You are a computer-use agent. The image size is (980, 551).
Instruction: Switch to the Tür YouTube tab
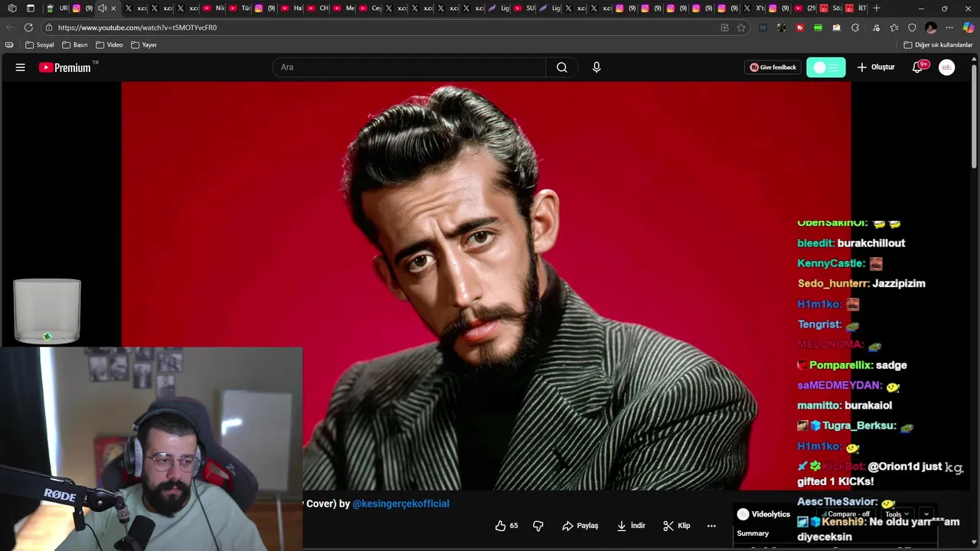(240, 8)
